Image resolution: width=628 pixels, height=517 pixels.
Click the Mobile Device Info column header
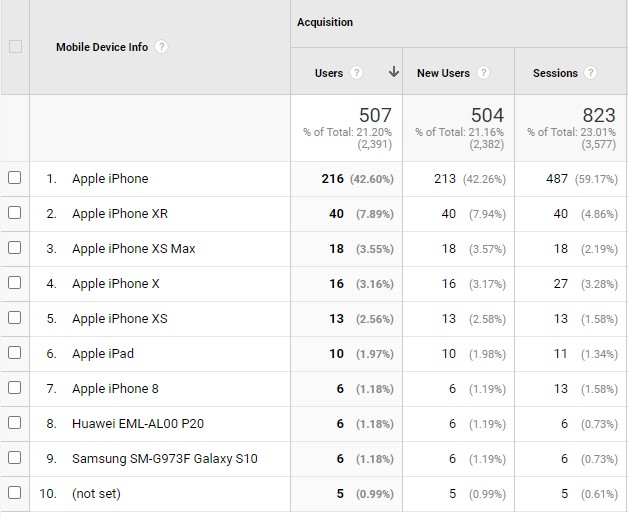point(102,47)
